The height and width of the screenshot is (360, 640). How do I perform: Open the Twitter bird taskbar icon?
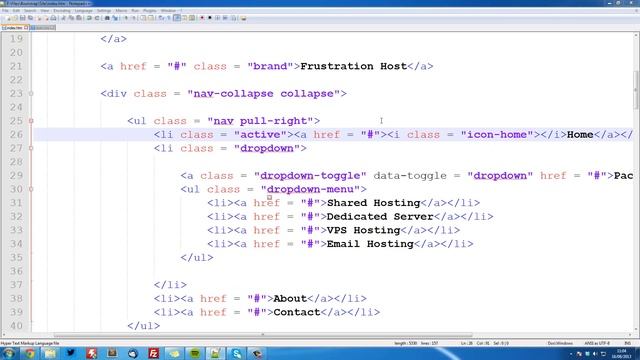(71, 353)
